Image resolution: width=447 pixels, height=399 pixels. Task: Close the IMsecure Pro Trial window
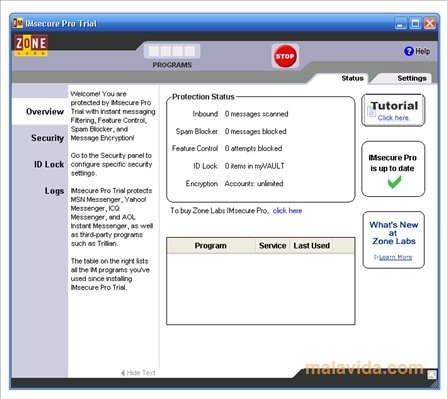point(430,24)
